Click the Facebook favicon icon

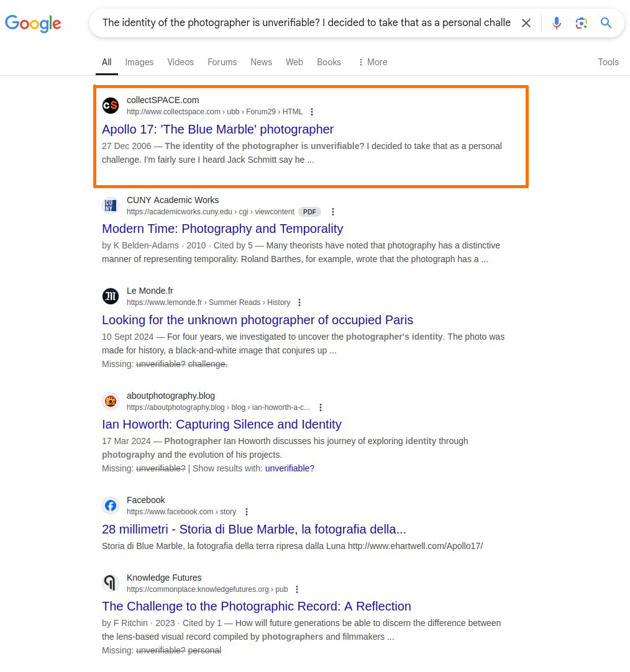[111, 506]
